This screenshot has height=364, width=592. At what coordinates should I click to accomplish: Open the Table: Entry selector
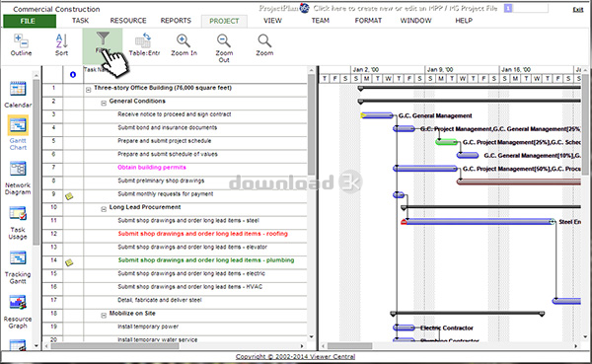[144, 45]
